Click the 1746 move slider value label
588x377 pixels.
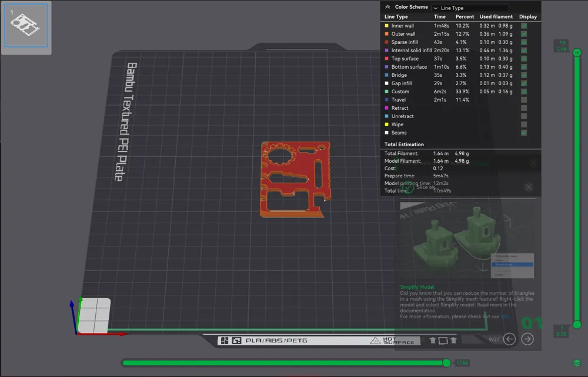pyautogui.click(x=462, y=363)
